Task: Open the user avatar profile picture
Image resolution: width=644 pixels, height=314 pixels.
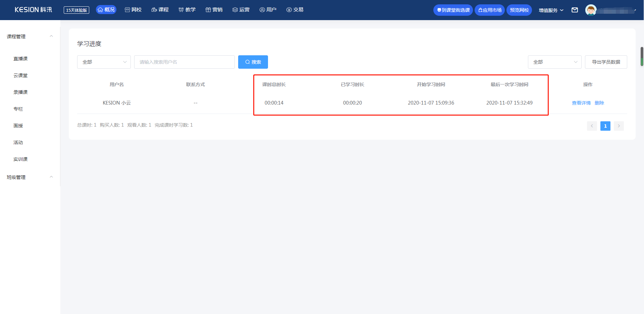Action: coord(591,10)
